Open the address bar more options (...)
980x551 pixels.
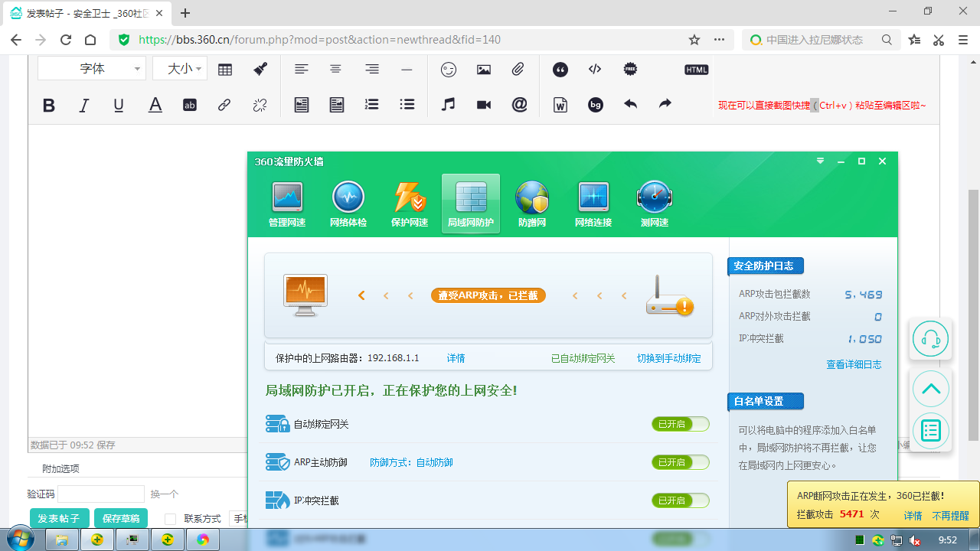[x=719, y=40]
